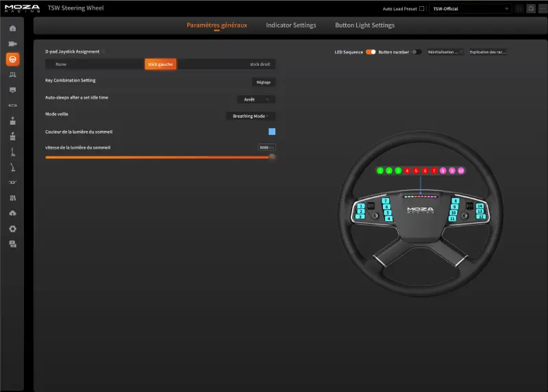Select green LED indicator 2 on wheel
The image size is (548, 392).
(x=389, y=171)
